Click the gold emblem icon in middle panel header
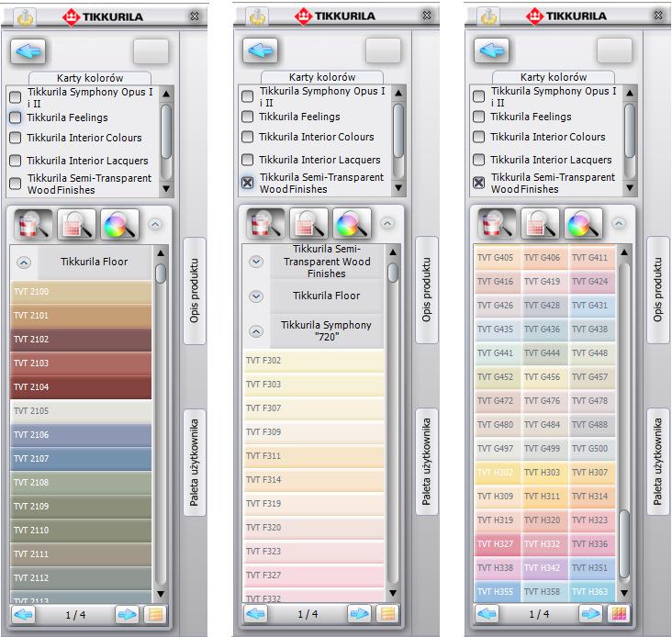Screen dimensions: 672x637 tap(258, 17)
